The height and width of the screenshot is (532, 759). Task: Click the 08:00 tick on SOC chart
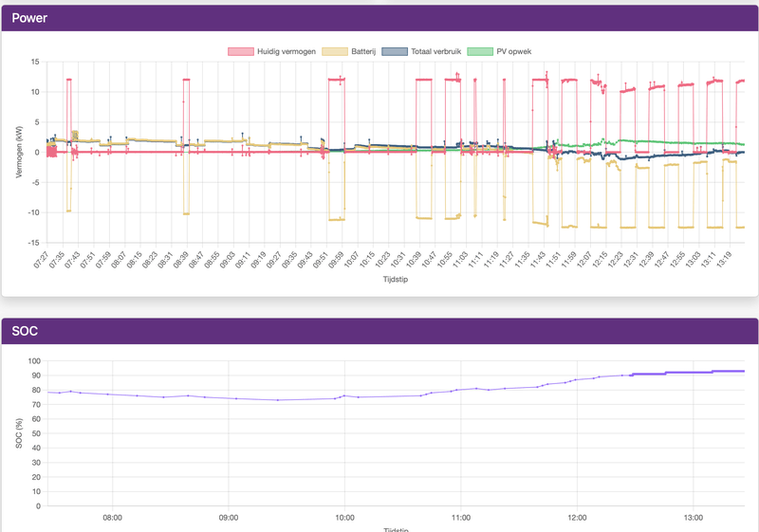click(x=112, y=518)
